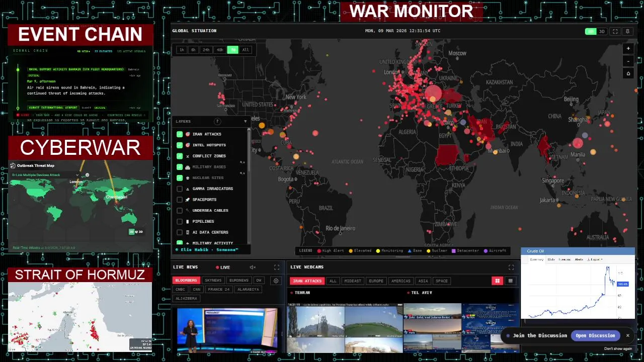Select the CNN channel

197,290
